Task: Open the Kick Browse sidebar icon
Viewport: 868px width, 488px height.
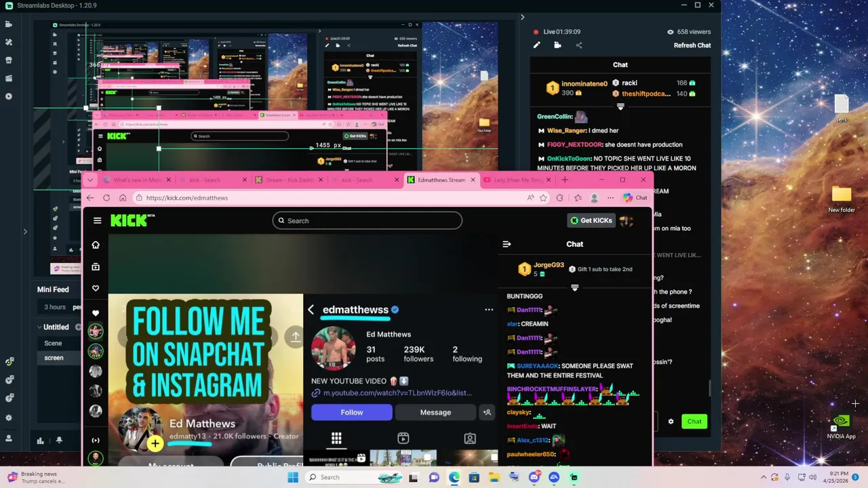Action: [x=96, y=267]
